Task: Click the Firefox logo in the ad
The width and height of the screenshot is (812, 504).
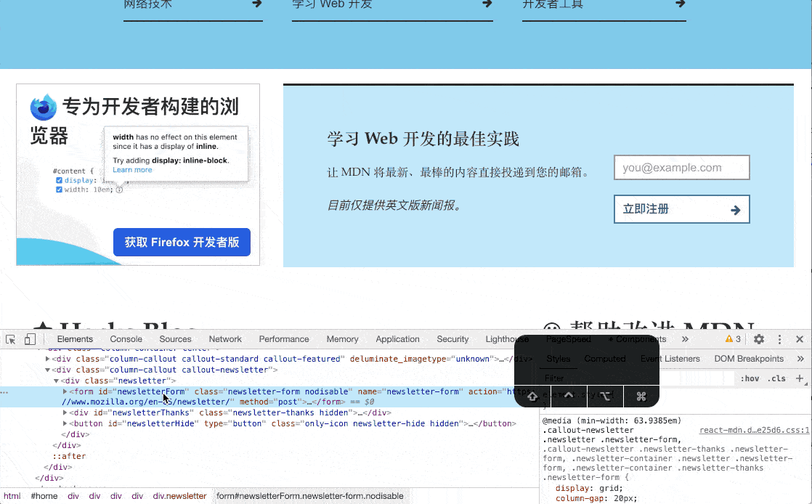Action: coord(44,107)
